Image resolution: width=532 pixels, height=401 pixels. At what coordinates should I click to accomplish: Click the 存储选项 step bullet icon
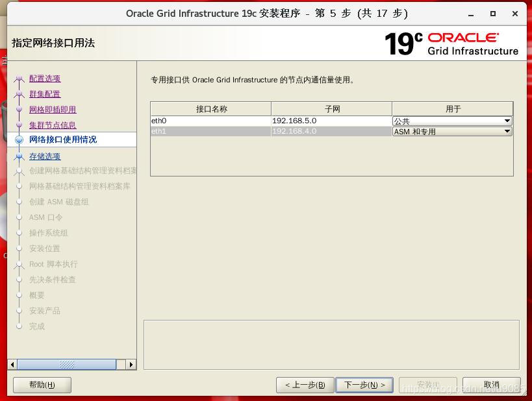coord(19,156)
